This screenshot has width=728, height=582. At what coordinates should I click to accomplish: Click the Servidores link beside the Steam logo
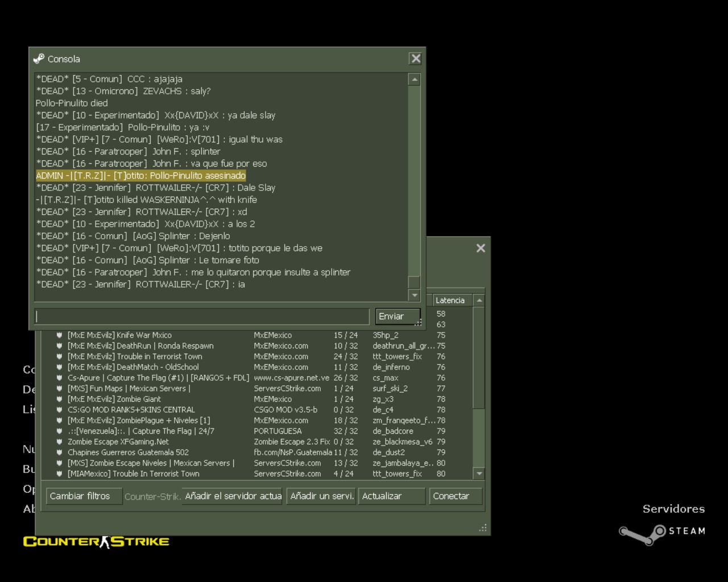[x=673, y=509]
